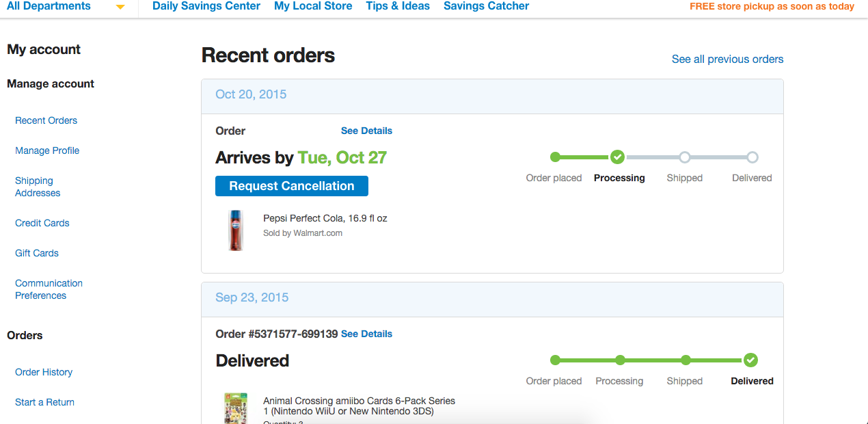The height and width of the screenshot is (424, 868).
Task: Request cancellation of the Pepsi order
Action: click(x=292, y=186)
